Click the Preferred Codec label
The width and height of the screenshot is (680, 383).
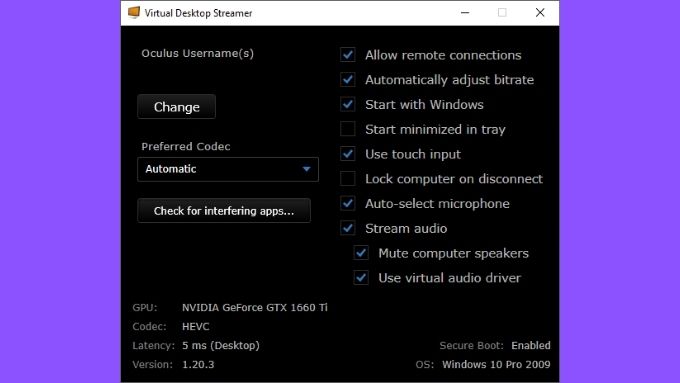coord(186,147)
